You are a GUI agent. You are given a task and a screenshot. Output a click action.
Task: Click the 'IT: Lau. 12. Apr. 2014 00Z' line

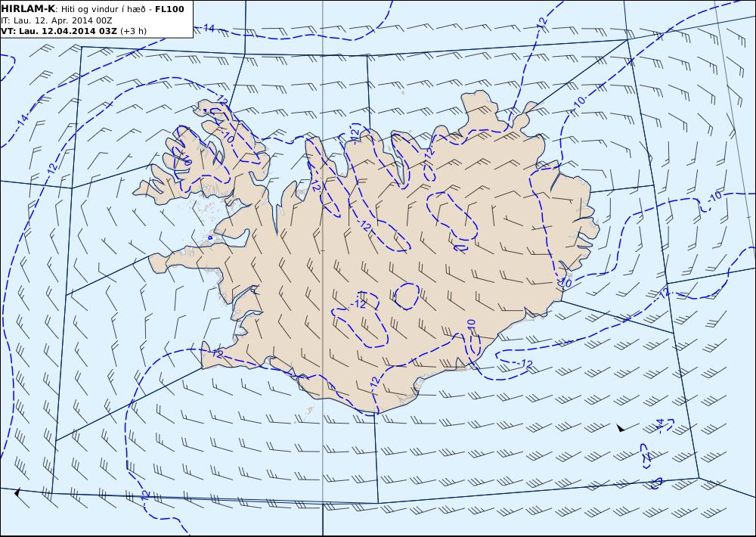(x=57, y=20)
